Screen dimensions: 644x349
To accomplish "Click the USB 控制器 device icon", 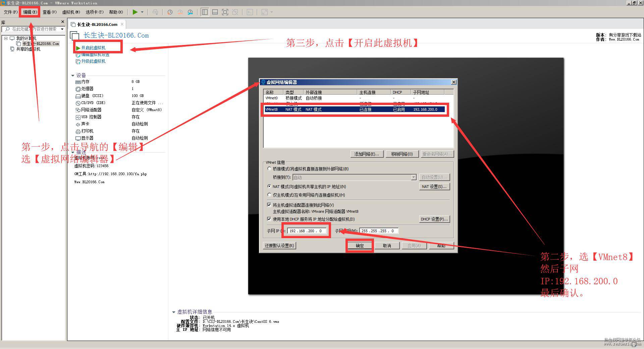I will click(x=78, y=117).
